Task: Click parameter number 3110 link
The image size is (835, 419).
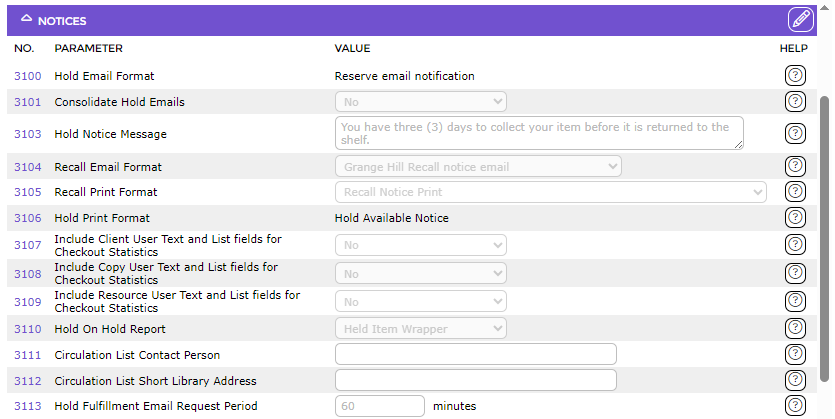Action: tap(28, 329)
